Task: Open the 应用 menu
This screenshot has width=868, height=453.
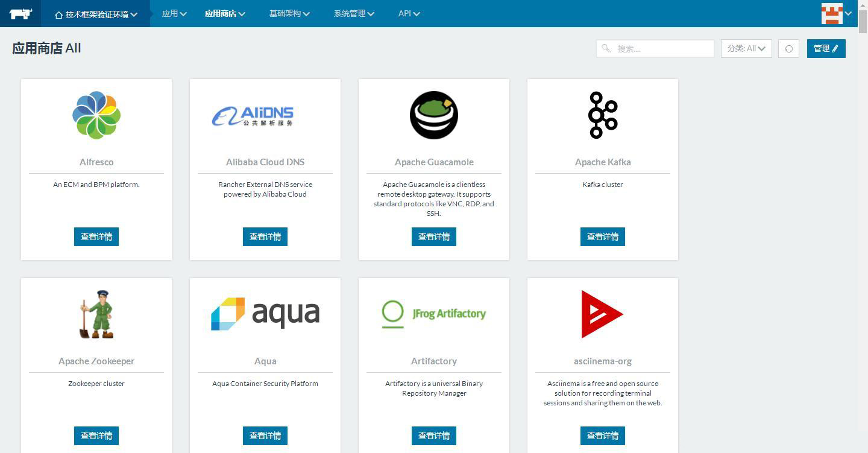Action: click(174, 13)
